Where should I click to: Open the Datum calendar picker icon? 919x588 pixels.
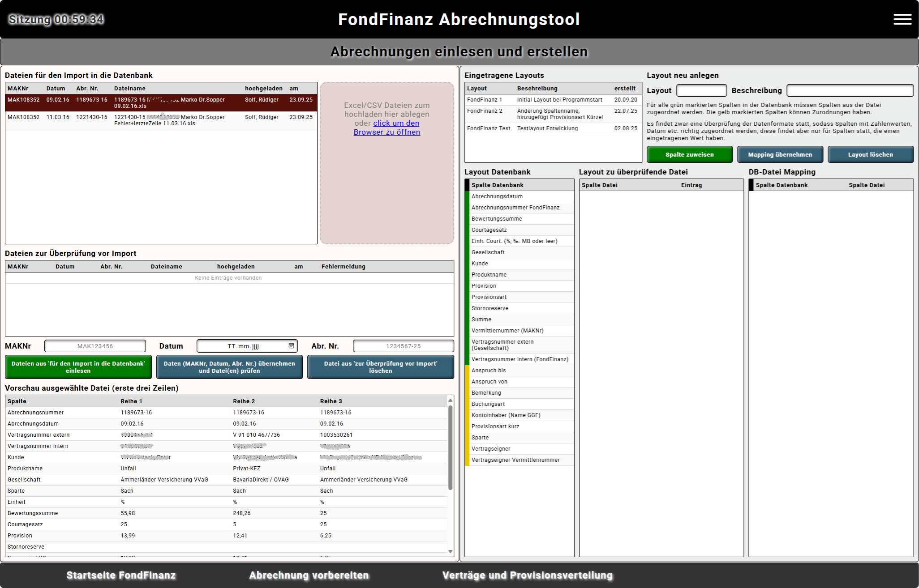point(291,346)
